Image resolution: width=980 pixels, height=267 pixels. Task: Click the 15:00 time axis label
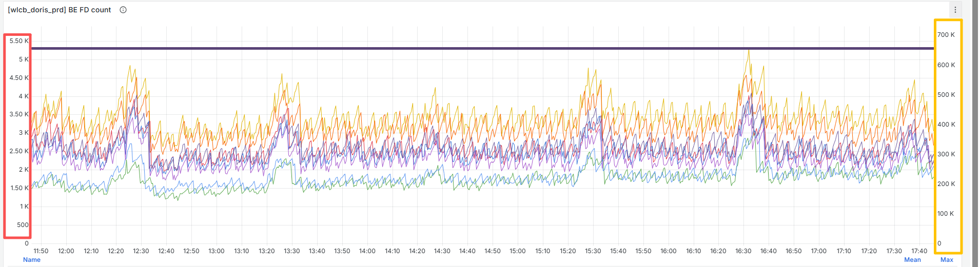518,251
